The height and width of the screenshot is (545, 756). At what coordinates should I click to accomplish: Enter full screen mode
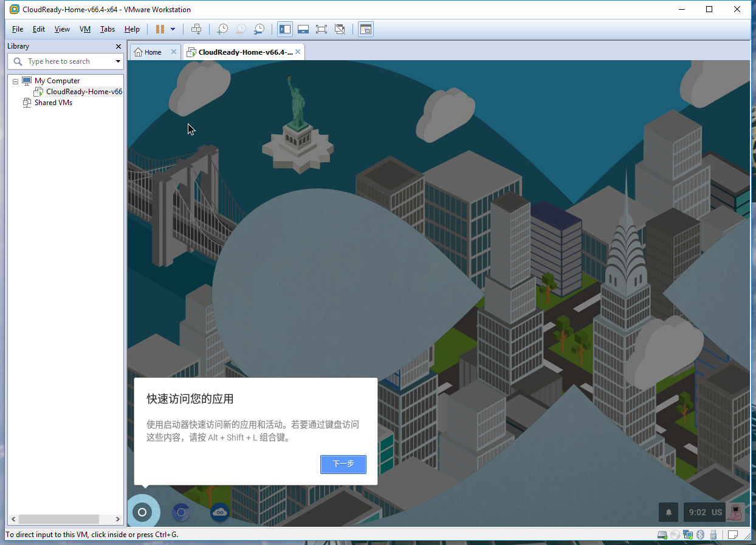[x=321, y=29]
